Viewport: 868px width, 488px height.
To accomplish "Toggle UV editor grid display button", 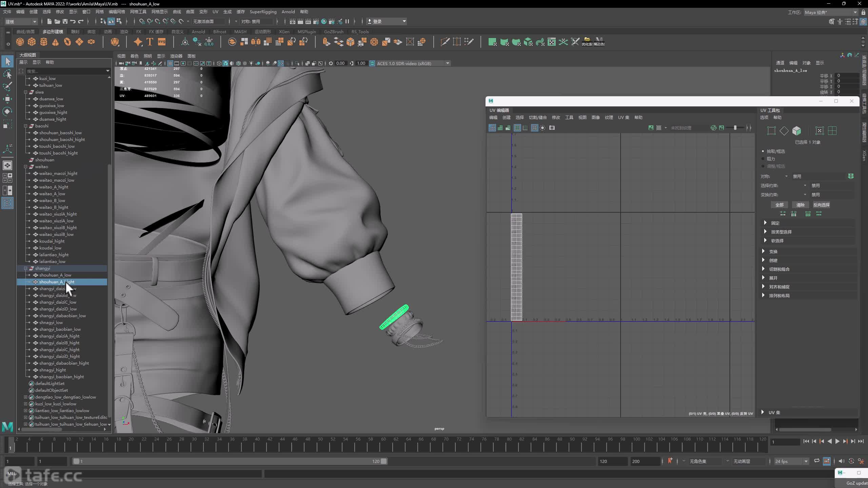I will pyautogui.click(x=535, y=128).
